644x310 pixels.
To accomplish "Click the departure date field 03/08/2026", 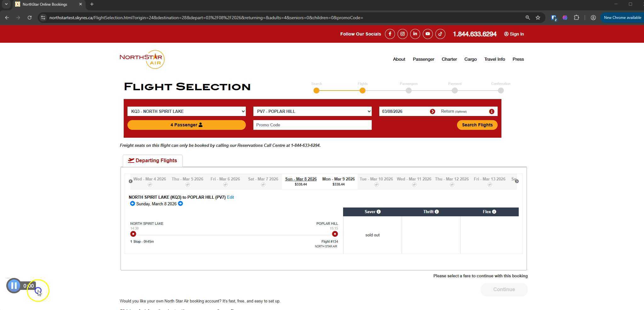I will tap(404, 112).
